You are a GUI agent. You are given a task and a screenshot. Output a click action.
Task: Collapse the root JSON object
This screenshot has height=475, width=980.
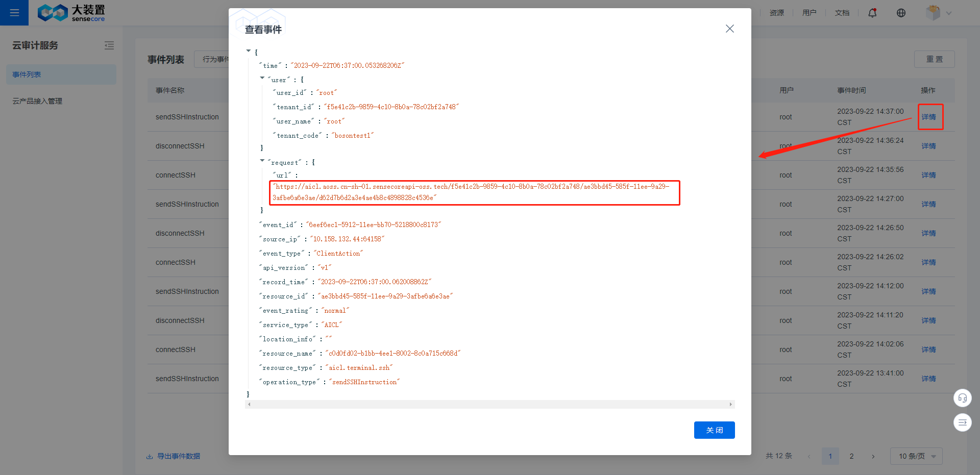point(249,51)
